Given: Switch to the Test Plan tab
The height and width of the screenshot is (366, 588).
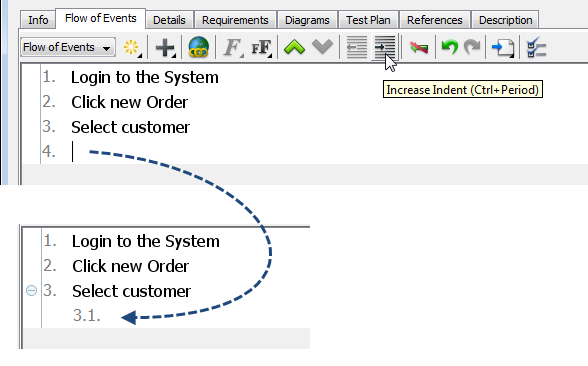Looking at the screenshot, I should [368, 20].
